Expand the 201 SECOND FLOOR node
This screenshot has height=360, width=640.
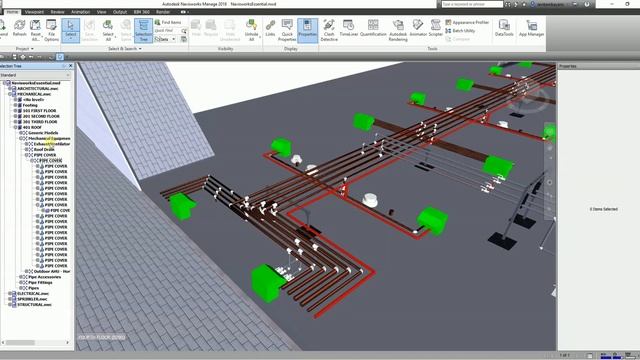16,116
